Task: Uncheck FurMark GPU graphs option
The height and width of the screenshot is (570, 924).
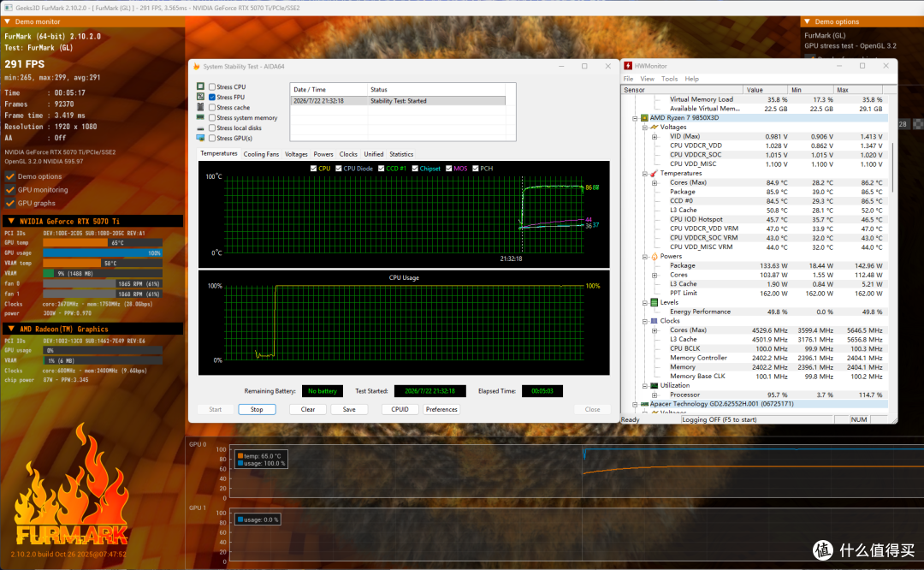Action: click(x=10, y=203)
